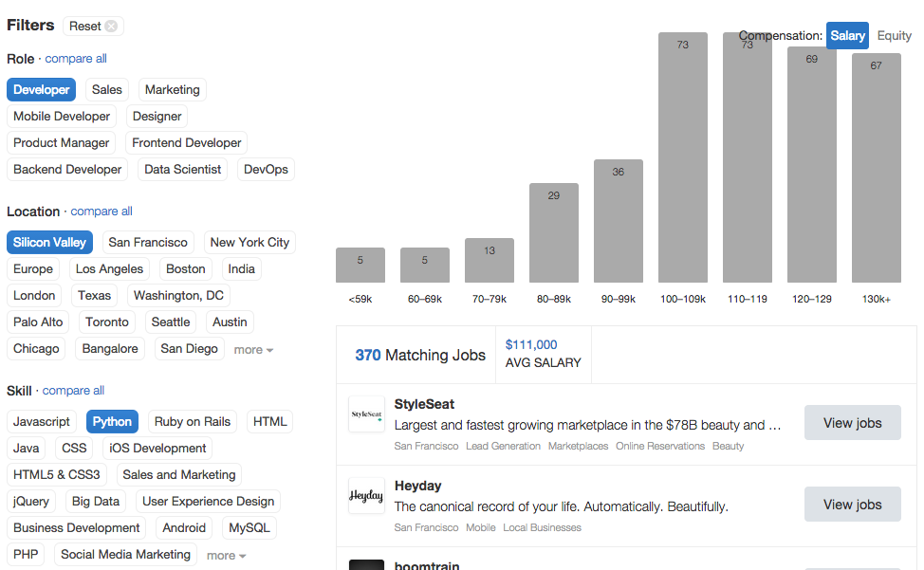Switch compensation to Equity tab
This screenshot has height=570, width=924.
click(894, 36)
